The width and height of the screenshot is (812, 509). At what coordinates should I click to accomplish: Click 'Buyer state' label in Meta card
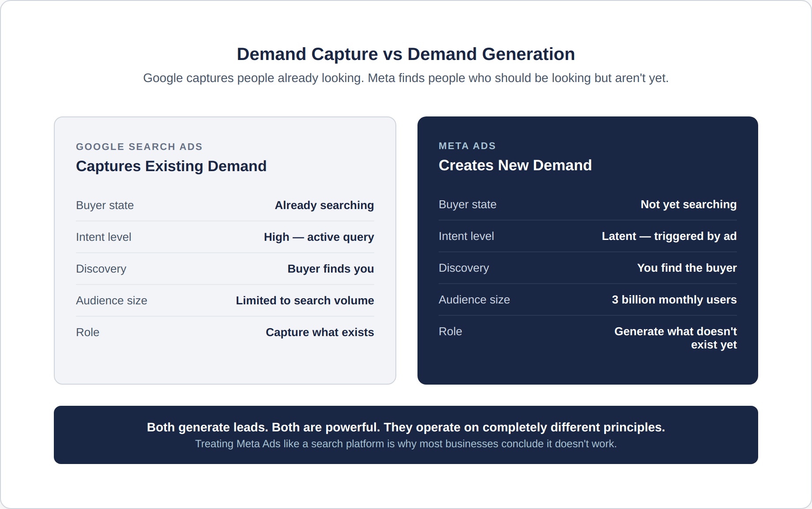point(467,204)
